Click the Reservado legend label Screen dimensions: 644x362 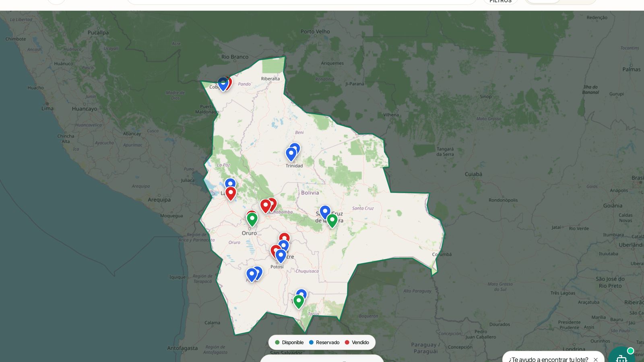pos(328,342)
